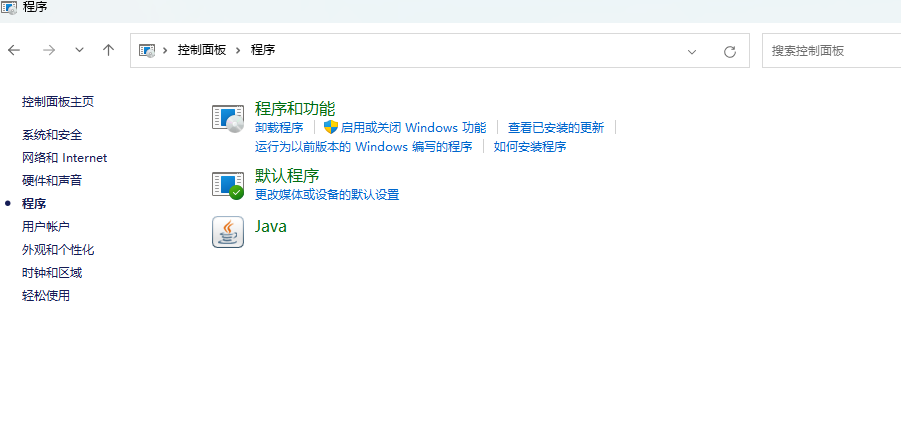Viewport: 901px width, 438px height.
Task: Open 查看已安装的更新
Action: pos(556,128)
